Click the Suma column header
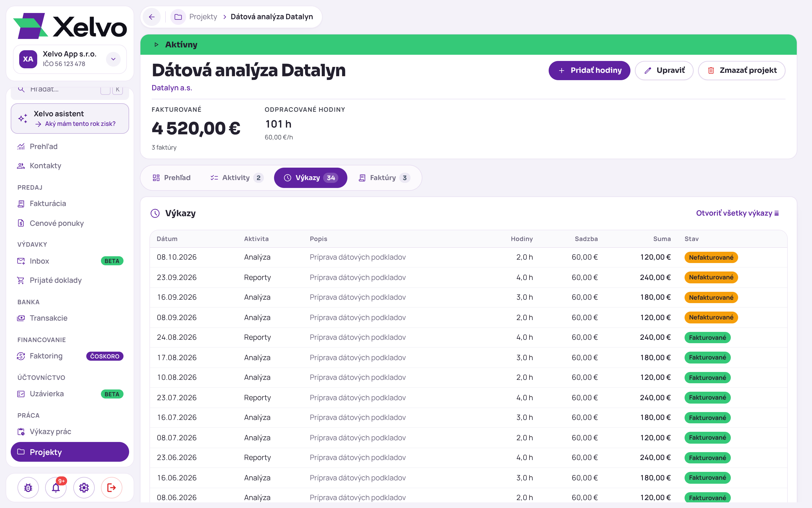Screen dimensions: 812x508 pyautogui.click(x=662, y=239)
